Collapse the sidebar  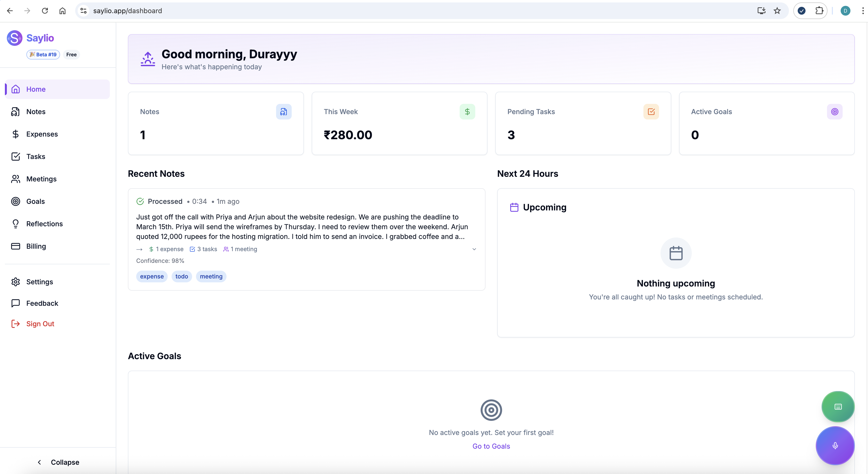pyautogui.click(x=58, y=462)
